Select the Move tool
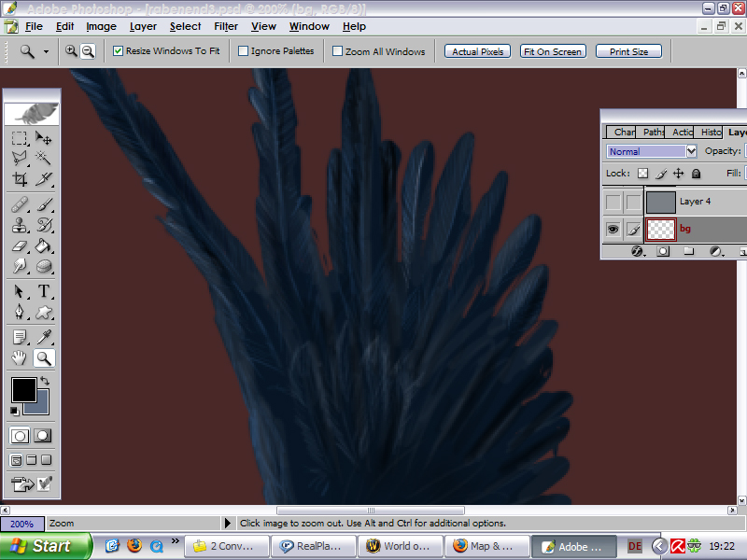Viewport: 747px width, 560px height. 43,138
